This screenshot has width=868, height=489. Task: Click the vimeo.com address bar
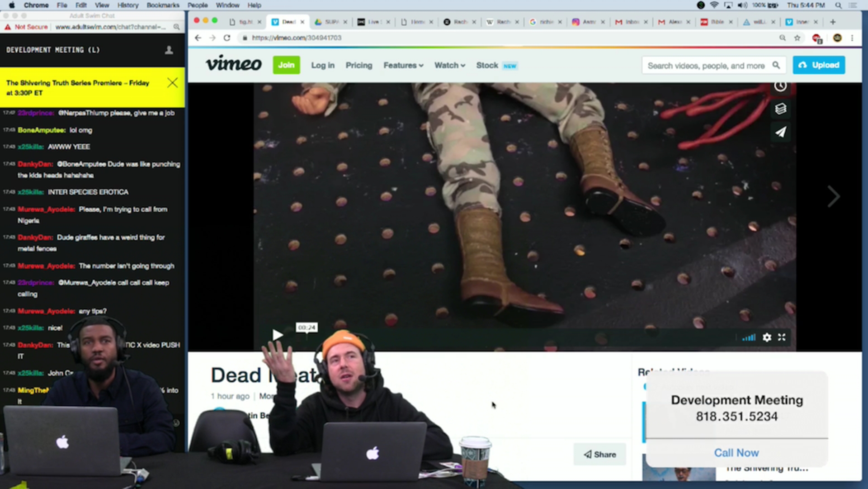pos(297,38)
